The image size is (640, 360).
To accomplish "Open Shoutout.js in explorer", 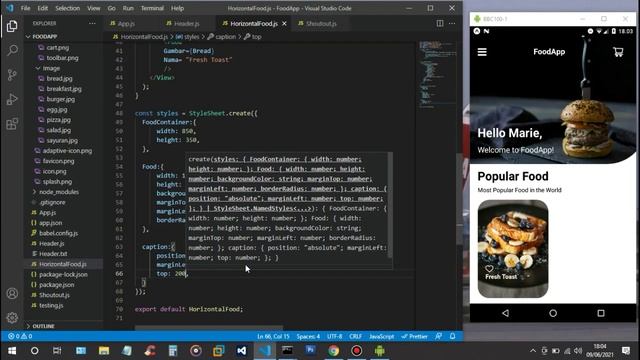I will [x=54, y=295].
